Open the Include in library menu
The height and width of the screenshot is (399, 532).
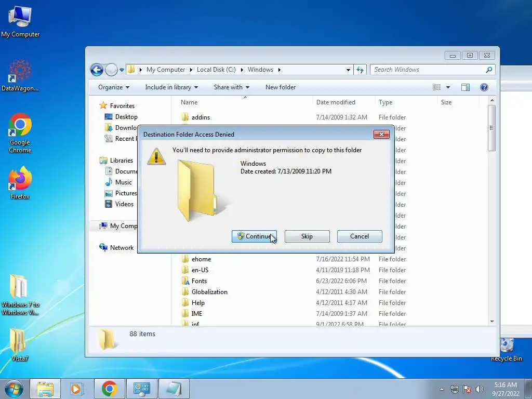click(171, 87)
